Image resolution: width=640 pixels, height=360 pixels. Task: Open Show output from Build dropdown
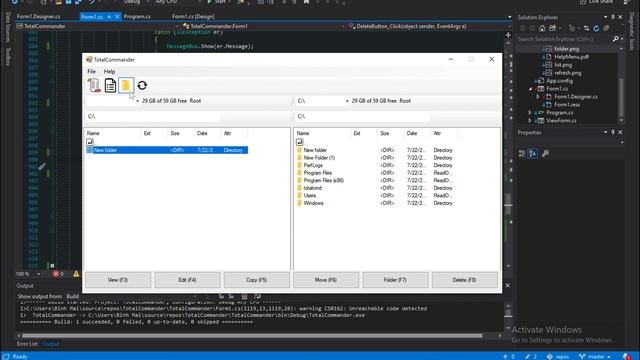coord(195,296)
